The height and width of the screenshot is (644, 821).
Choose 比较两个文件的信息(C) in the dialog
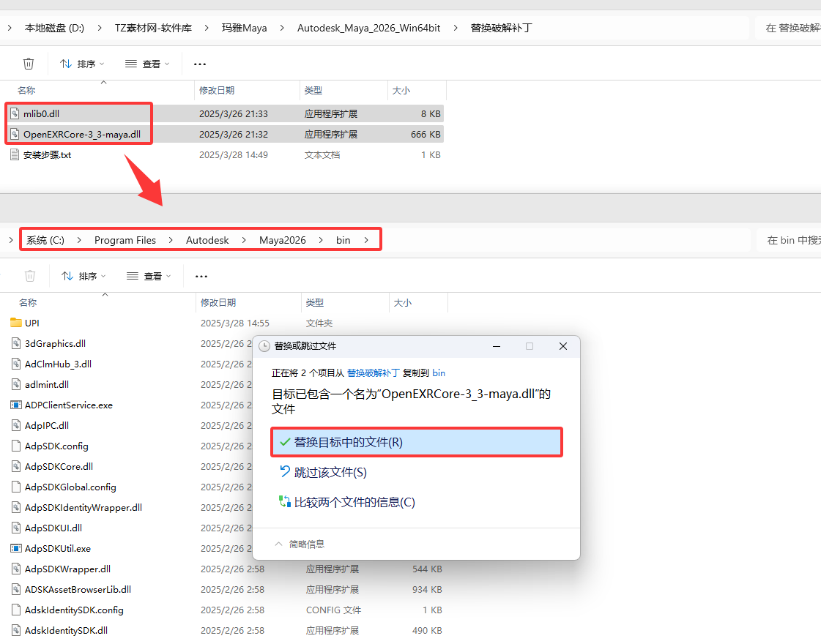tap(346, 502)
